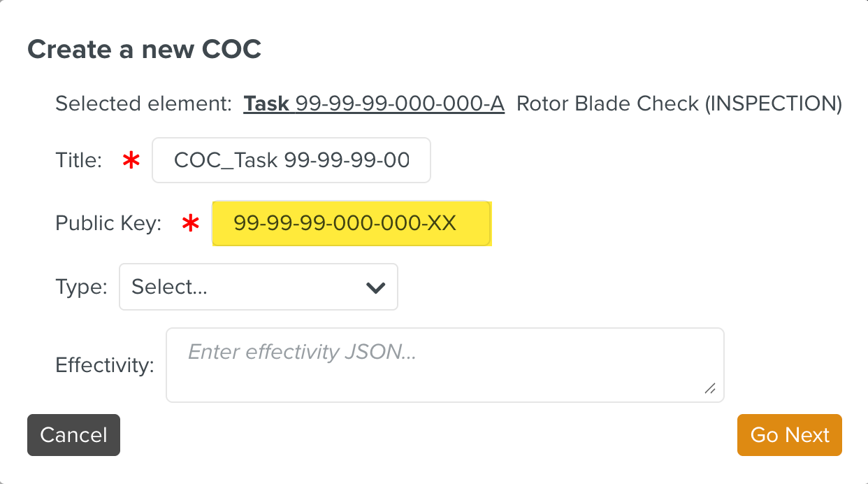Viewport: 868px width, 484px height.
Task: Click the Effectivity field placeholder text
Action: coord(301,352)
